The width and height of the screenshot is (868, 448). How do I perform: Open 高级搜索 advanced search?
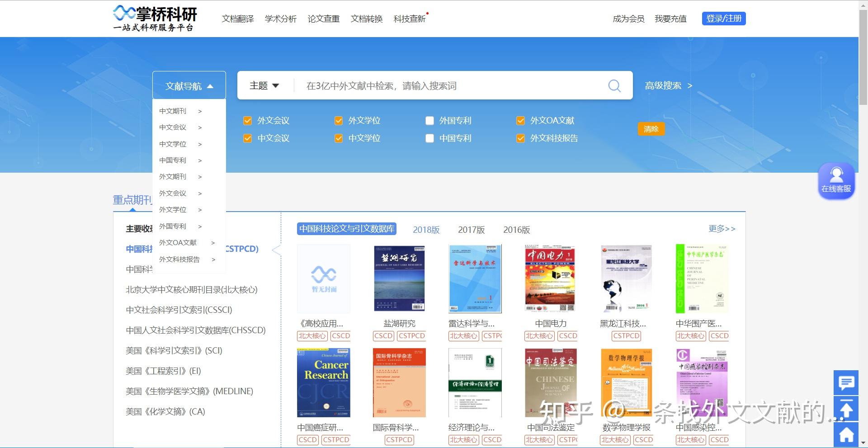pyautogui.click(x=668, y=85)
